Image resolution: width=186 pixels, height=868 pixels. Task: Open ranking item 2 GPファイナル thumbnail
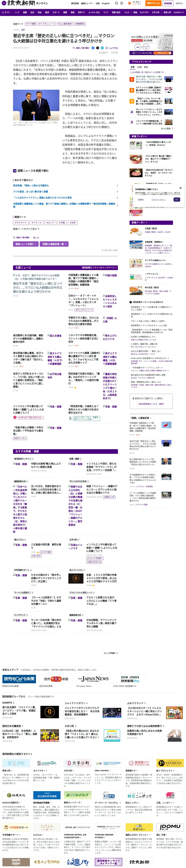pos(168,90)
